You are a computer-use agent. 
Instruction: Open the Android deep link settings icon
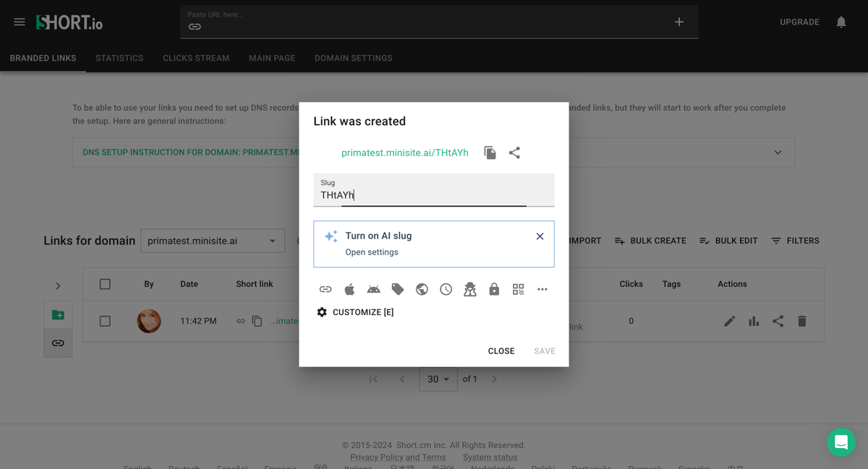pos(373,289)
